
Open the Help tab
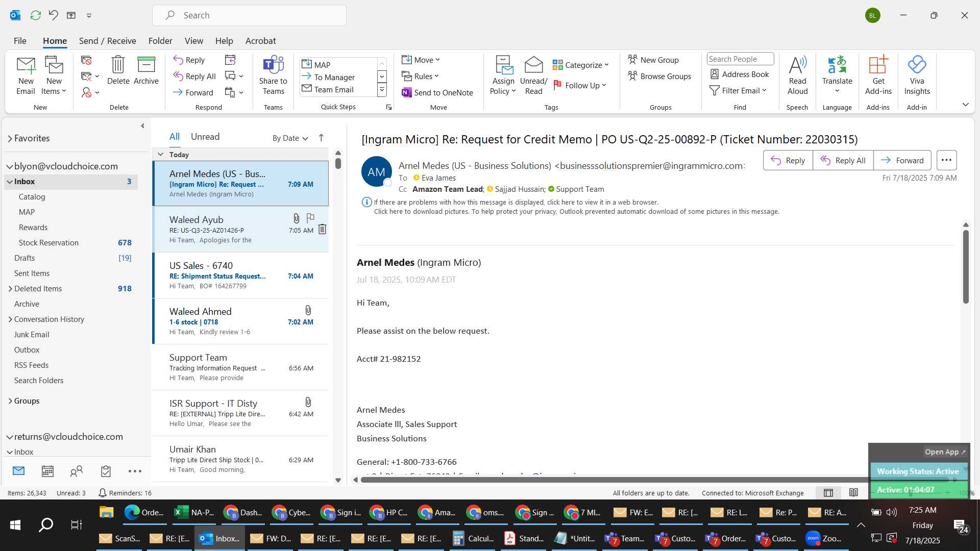pyautogui.click(x=224, y=41)
